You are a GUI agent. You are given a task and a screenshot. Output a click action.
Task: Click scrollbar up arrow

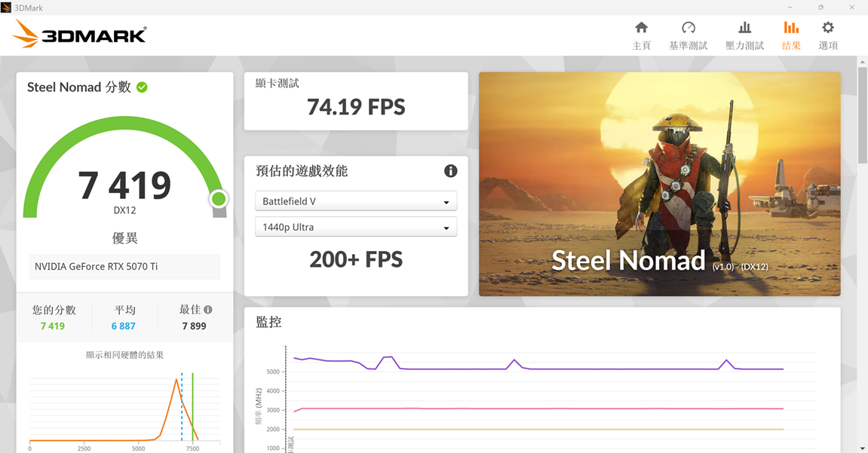pyautogui.click(x=863, y=60)
